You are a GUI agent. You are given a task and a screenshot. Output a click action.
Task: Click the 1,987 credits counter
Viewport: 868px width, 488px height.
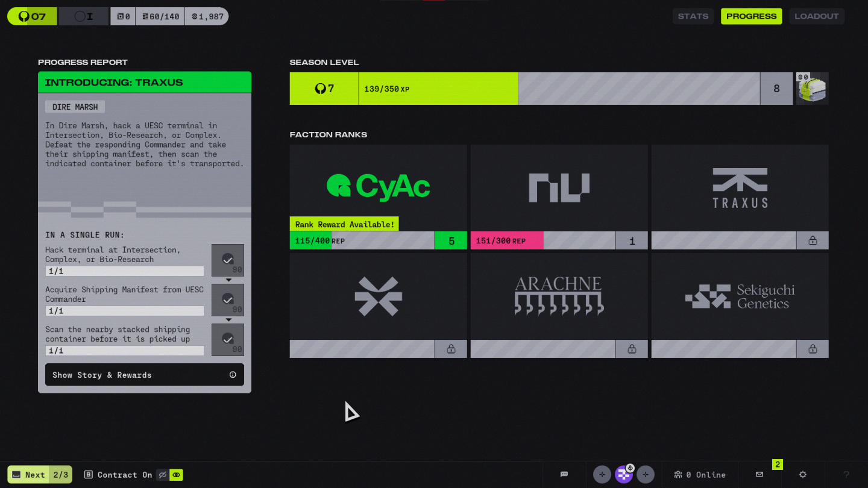207,16
